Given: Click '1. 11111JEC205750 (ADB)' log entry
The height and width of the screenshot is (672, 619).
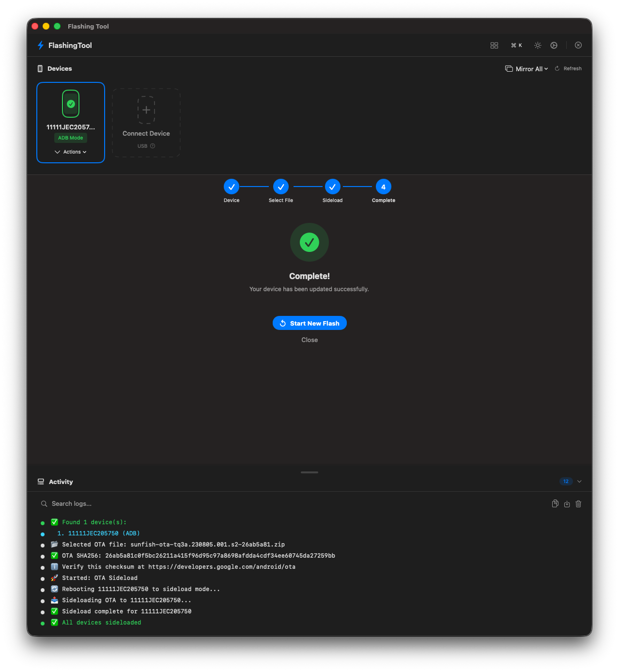Looking at the screenshot, I should point(98,533).
